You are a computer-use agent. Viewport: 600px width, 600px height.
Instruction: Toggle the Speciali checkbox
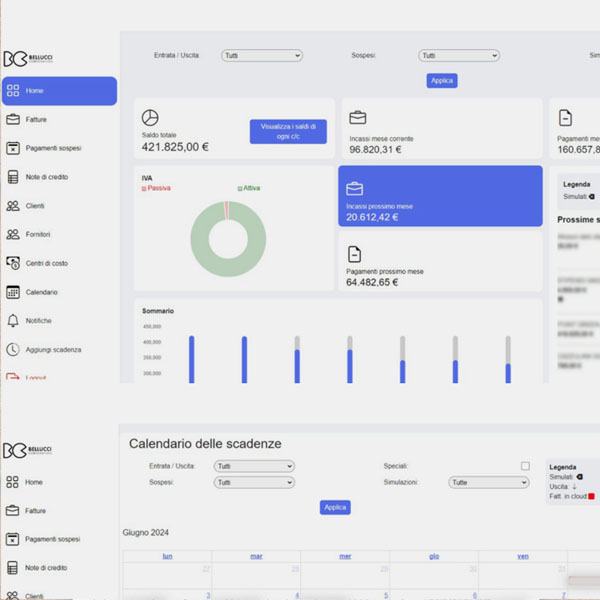pos(525,466)
